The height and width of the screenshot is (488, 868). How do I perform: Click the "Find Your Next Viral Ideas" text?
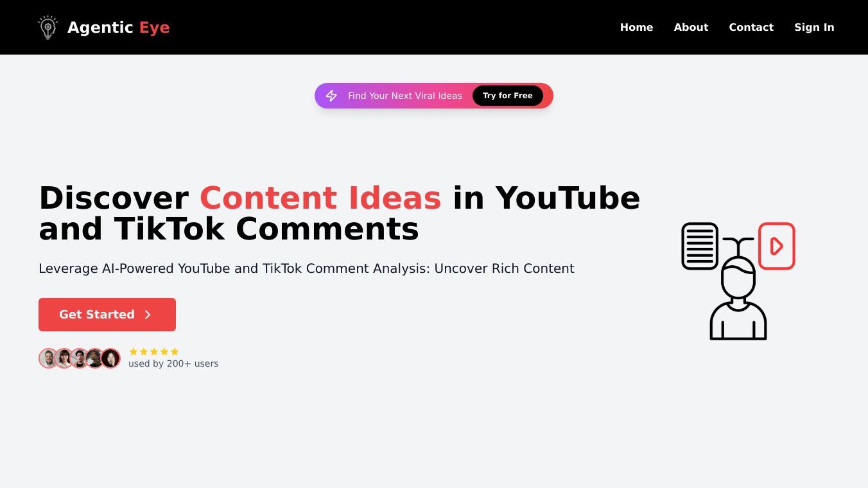coord(405,96)
